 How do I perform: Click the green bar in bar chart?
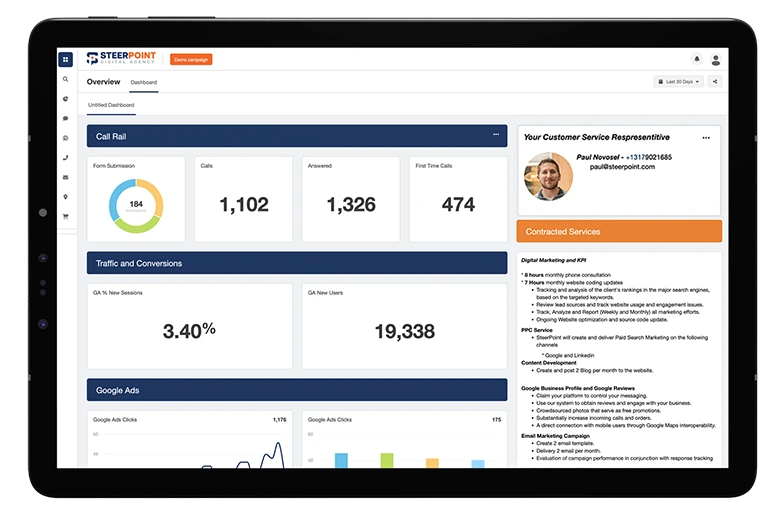[x=387, y=460]
